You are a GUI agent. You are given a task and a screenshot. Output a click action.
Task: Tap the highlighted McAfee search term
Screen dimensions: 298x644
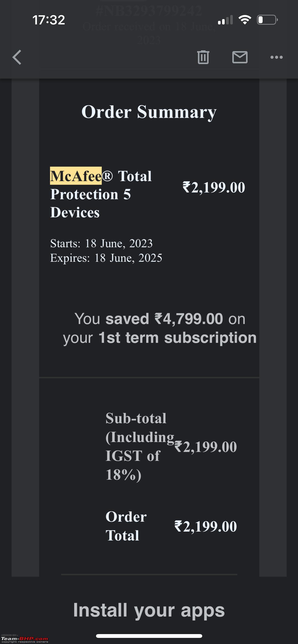pyautogui.click(x=76, y=176)
